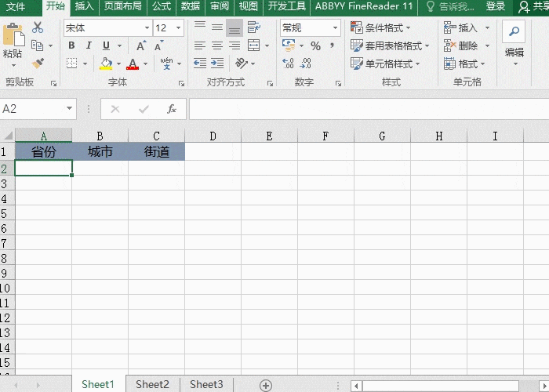Viewport: 549px width, 392px height.
Task: Align text to vertical middle
Action: coord(217,27)
